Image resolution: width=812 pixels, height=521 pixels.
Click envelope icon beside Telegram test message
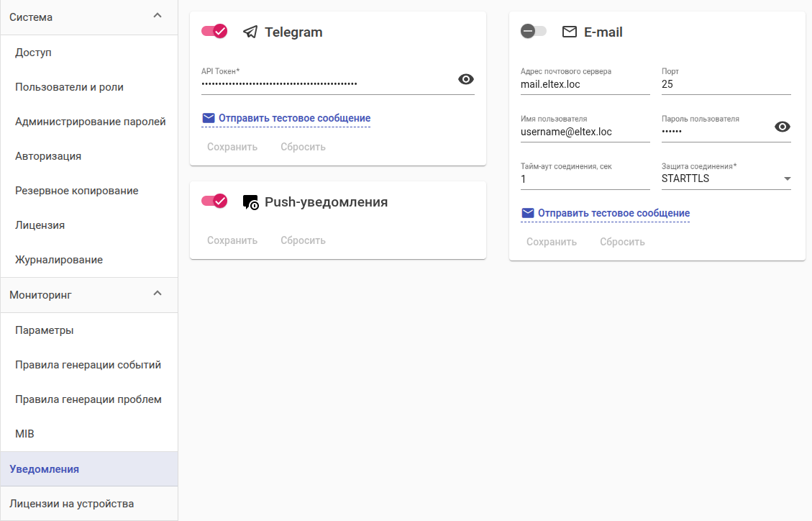click(x=209, y=118)
